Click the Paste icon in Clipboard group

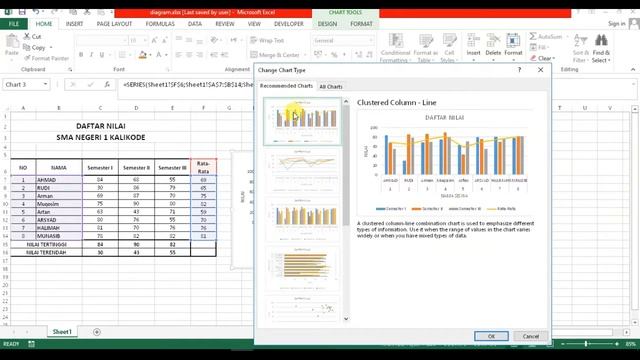point(12,41)
